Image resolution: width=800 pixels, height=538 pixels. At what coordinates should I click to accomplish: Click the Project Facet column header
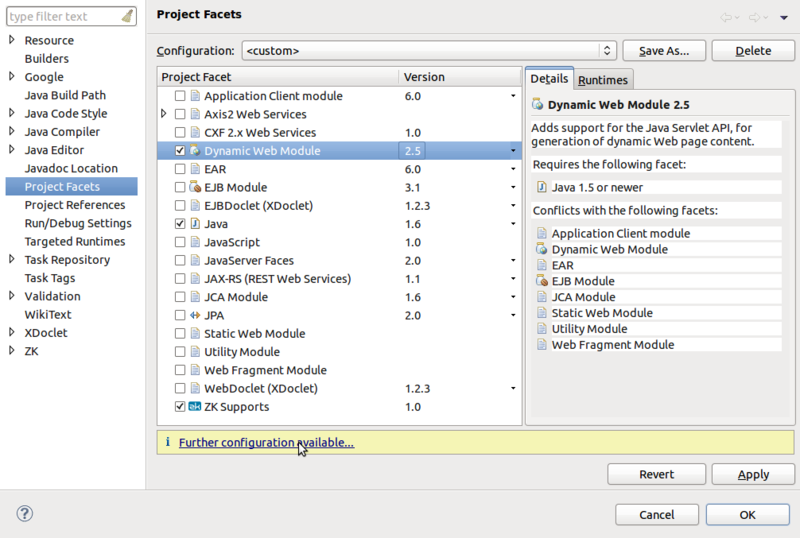tap(278, 77)
